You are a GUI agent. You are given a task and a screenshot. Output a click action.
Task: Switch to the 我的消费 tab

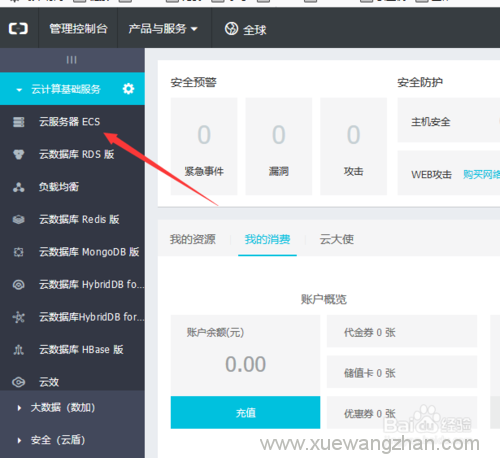(x=267, y=239)
